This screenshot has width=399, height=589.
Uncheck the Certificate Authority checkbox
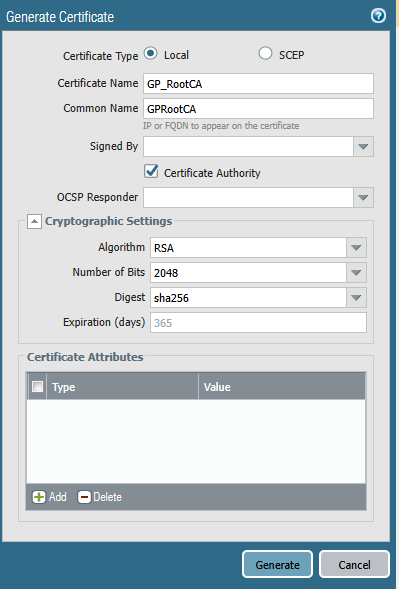pos(151,171)
